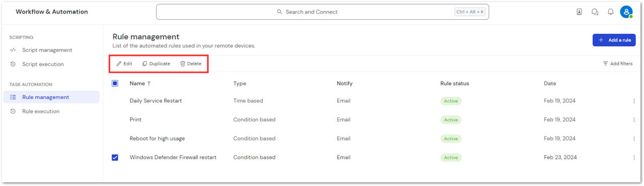Open the notifications bell icon
Viewport: 644px width, 186px height.
pyautogui.click(x=610, y=12)
